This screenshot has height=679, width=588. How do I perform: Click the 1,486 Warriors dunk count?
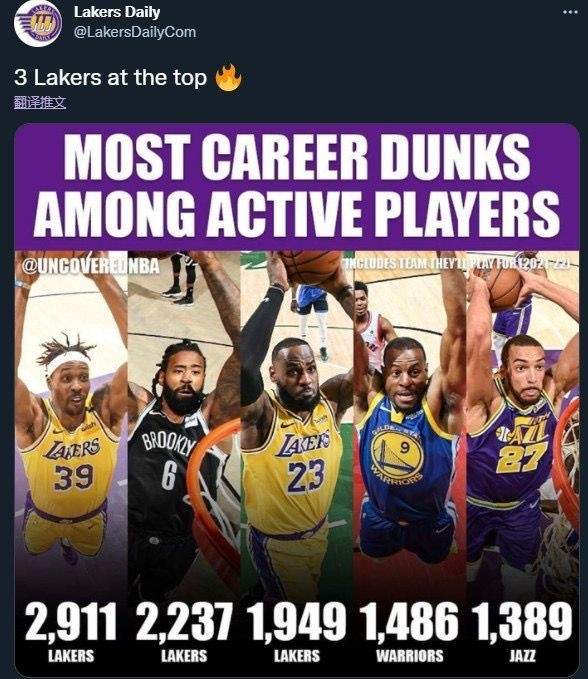[410, 623]
